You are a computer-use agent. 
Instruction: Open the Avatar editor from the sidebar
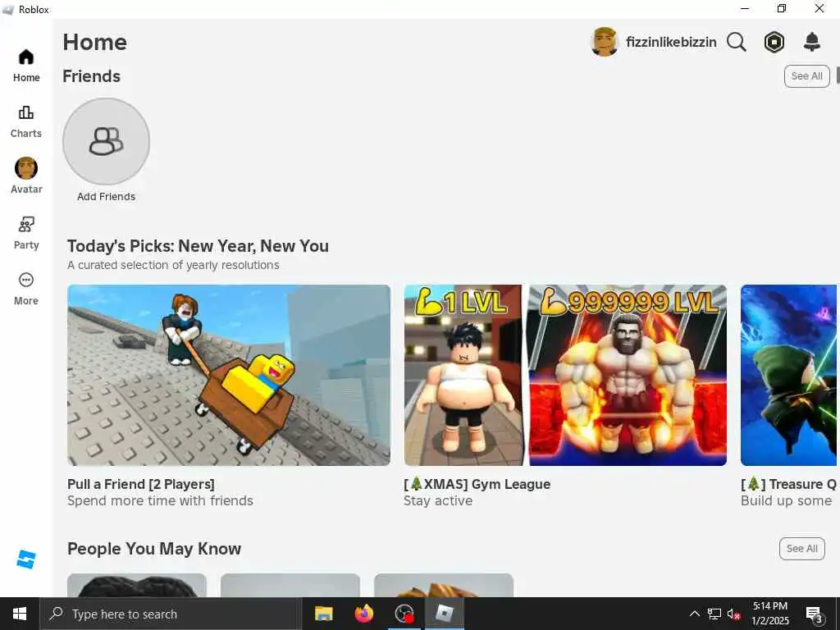click(x=26, y=176)
